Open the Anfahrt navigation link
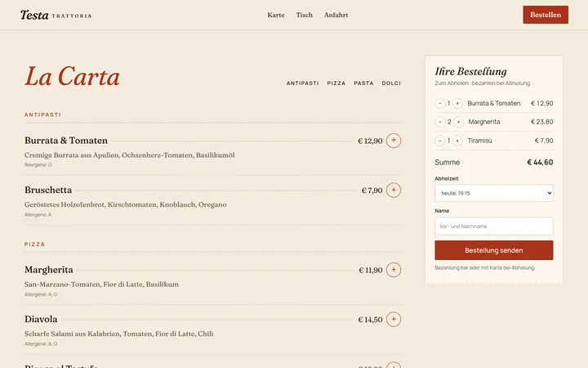This screenshot has width=588, height=368. pos(336,15)
